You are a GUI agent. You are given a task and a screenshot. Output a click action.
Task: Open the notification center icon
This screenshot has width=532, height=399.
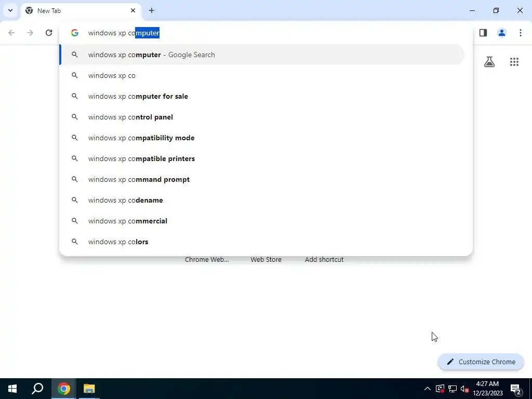[x=516, y=389]
